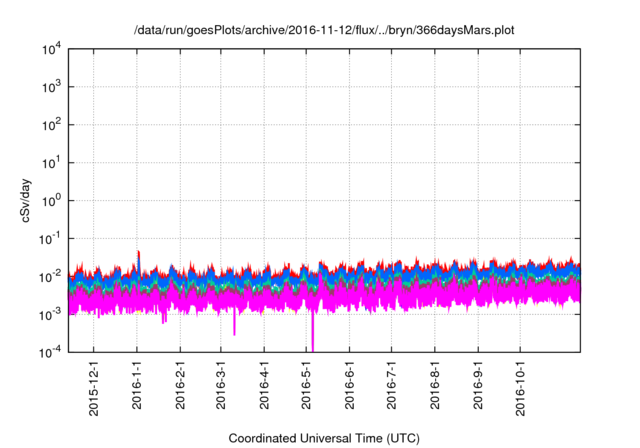
Task: Click the deep magenta dip after 2016-5-1
Action: pos(313,335)
